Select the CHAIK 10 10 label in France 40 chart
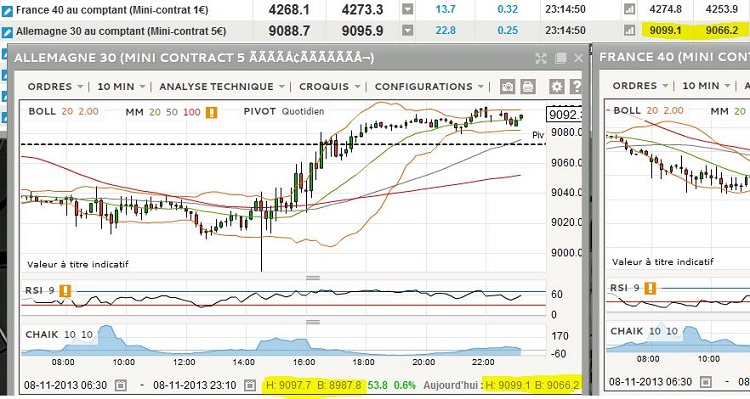The image size is (750, 399). [x=644, y=331]
